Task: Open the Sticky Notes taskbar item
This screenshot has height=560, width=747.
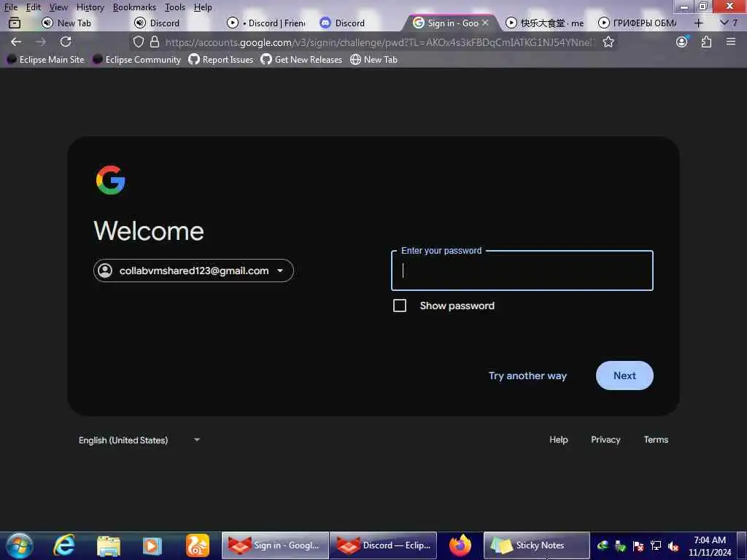Action: [537, 545]
